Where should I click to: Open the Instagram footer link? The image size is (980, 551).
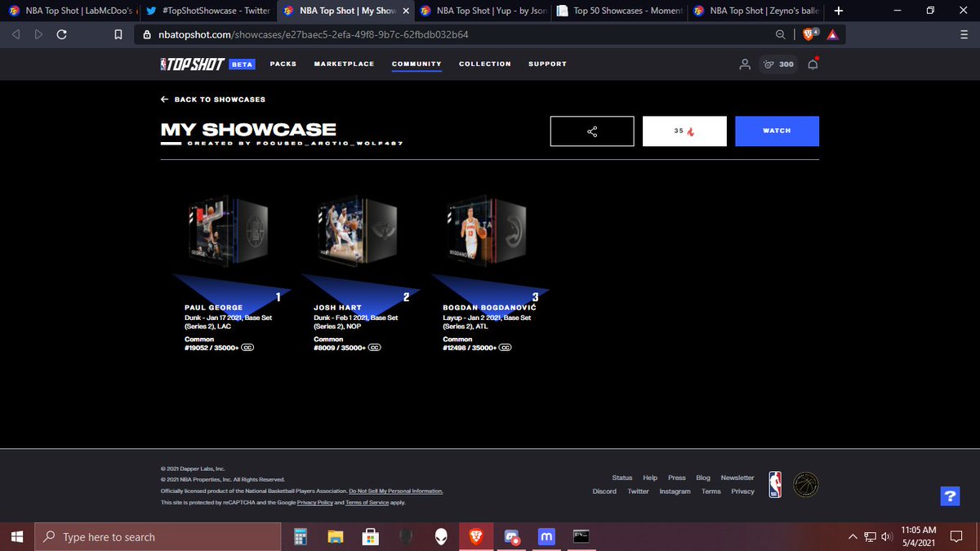675,491
